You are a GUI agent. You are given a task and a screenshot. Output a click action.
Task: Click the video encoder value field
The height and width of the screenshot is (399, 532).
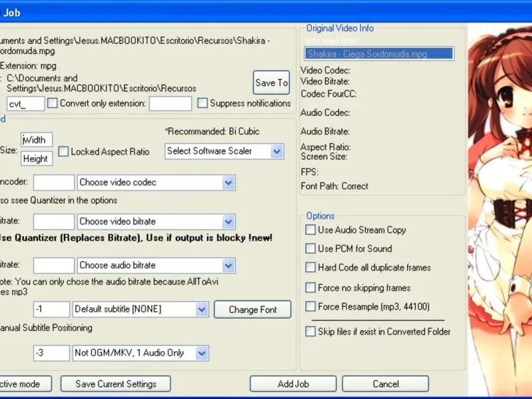pos(54,182)
